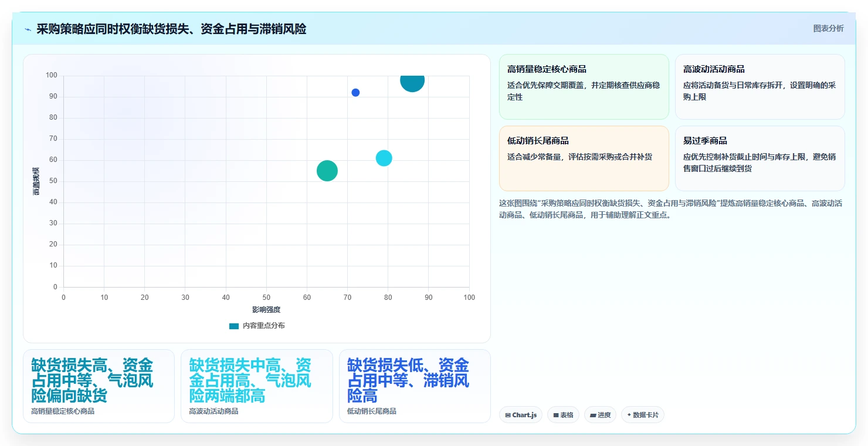Screen dimensions: 868x446
Task: Click the 表格 tag chip
Action: click(x=563, y=415)
